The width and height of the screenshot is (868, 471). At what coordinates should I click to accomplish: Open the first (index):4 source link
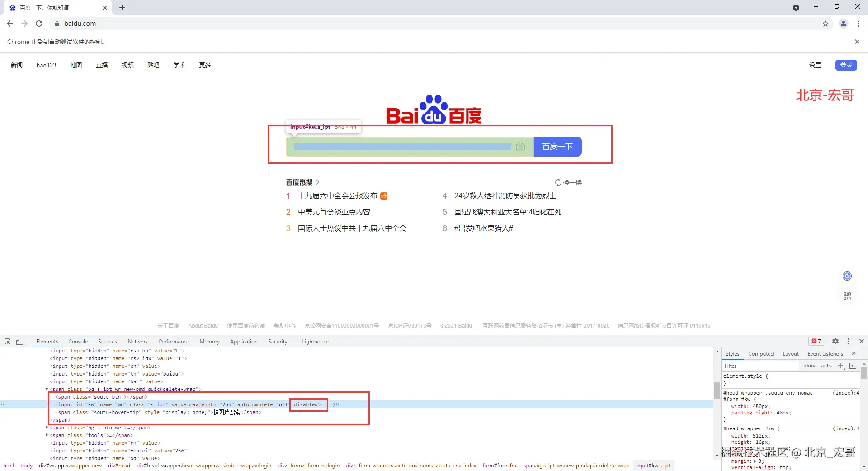pyautogui.click(x=846, y=393)
